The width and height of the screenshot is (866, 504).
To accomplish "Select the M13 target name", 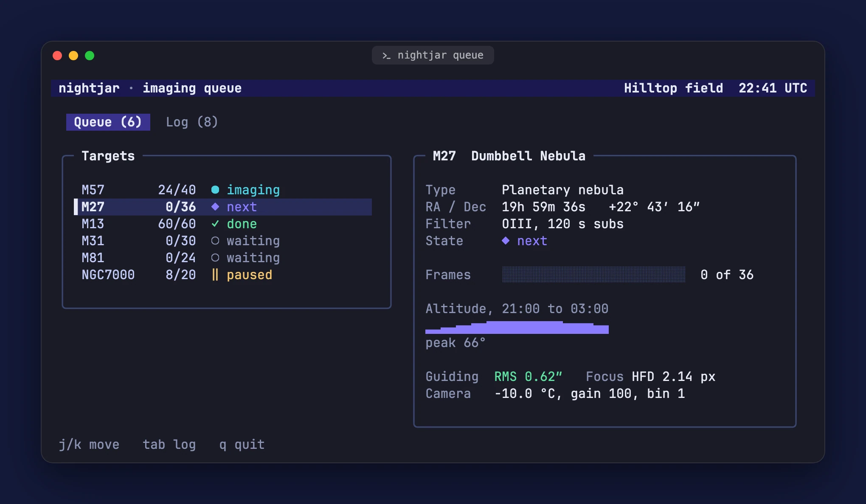I will click(93, 224).
